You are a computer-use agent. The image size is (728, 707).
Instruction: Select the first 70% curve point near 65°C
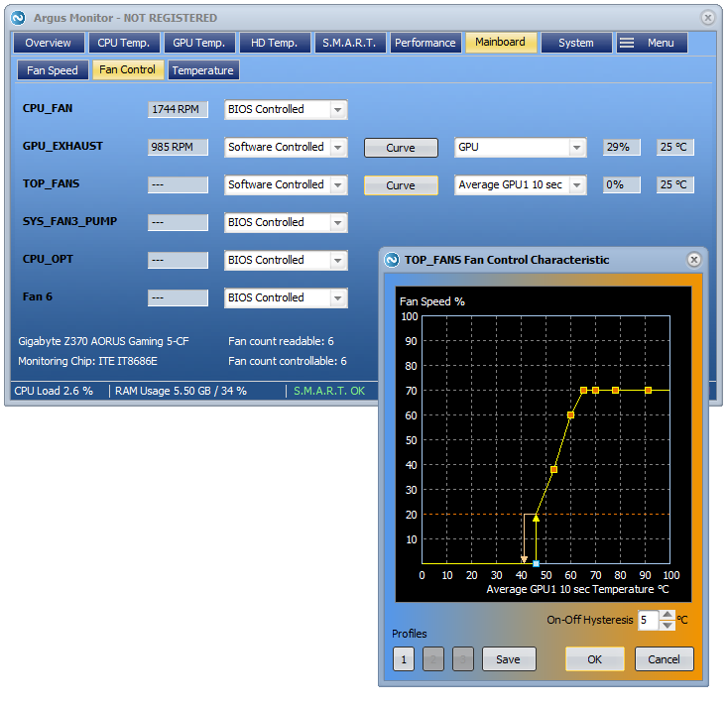583,391
